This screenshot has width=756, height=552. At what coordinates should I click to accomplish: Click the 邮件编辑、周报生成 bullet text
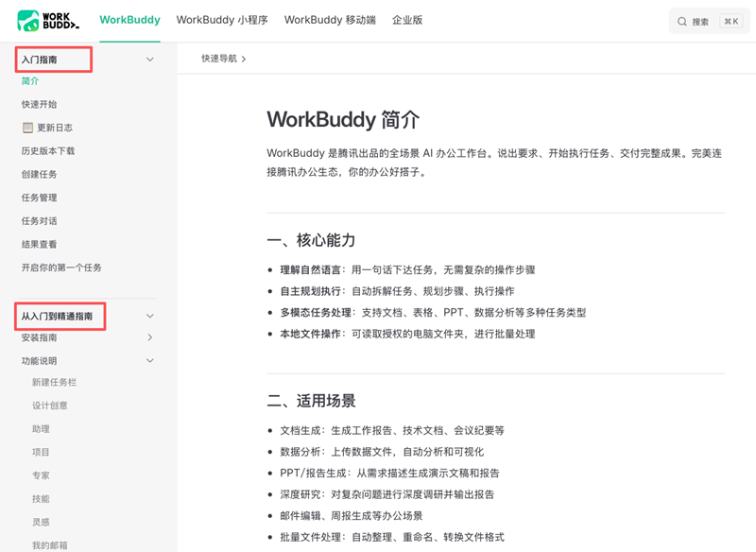point(352,516)
